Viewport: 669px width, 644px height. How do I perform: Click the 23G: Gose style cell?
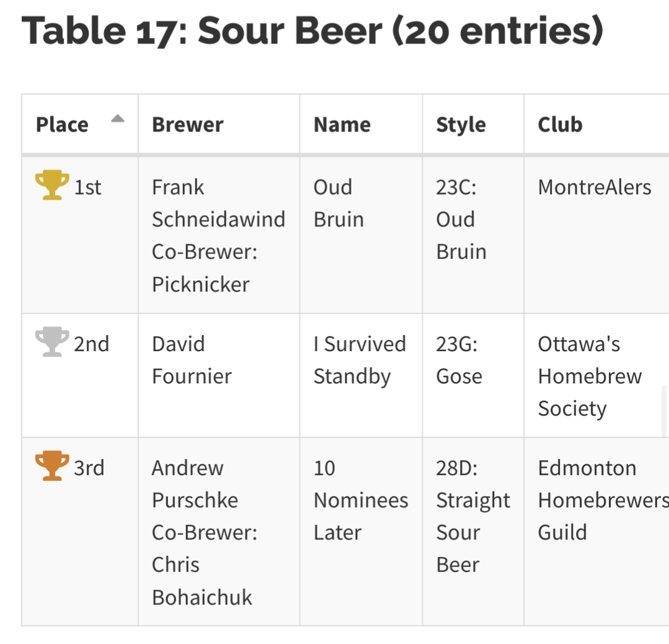459,360
